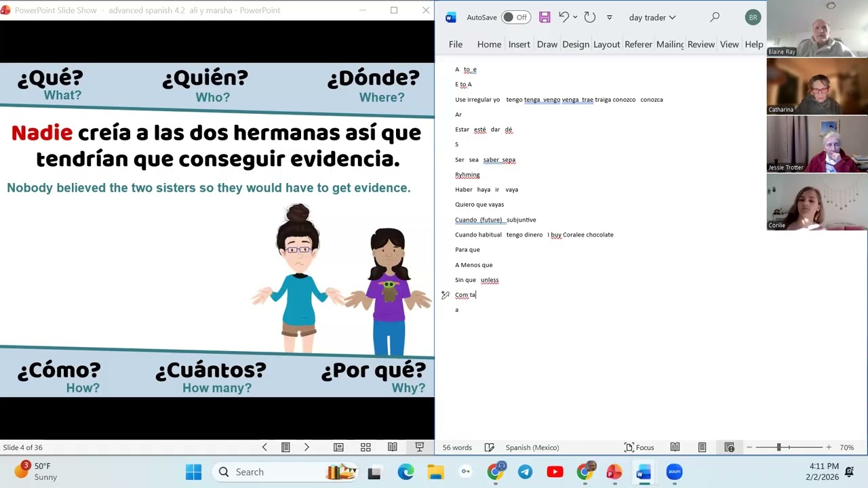The height and width of the screenshot is (488, 868).
Task: Switch to the Layout ribbon tab
Action: (607, 44)
